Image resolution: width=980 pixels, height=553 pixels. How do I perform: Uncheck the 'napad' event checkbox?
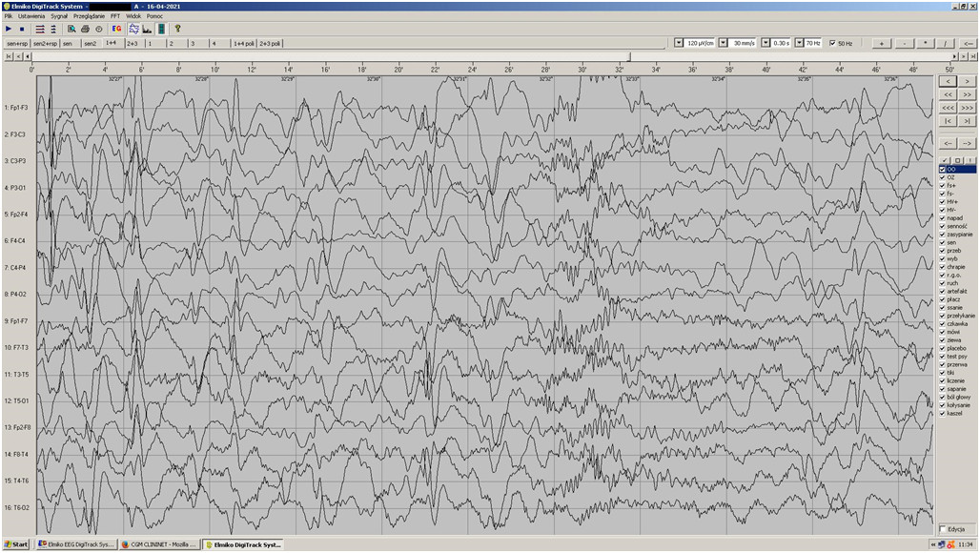point(942,217)
